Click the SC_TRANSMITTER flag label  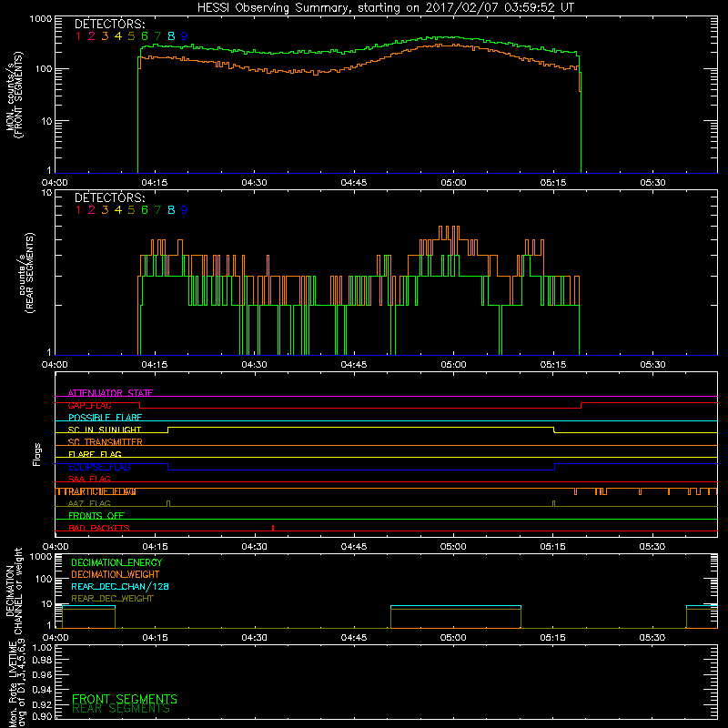[x=105, y=442]
